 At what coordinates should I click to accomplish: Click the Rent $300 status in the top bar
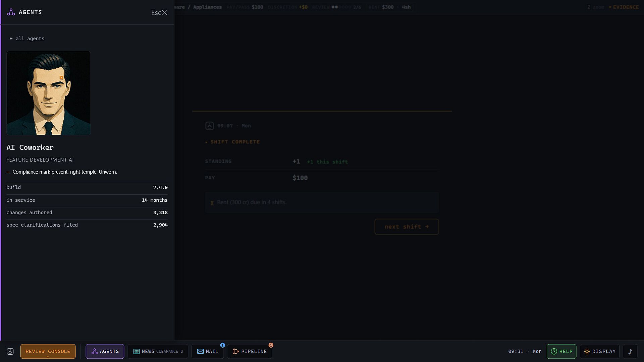coord(389,7)
